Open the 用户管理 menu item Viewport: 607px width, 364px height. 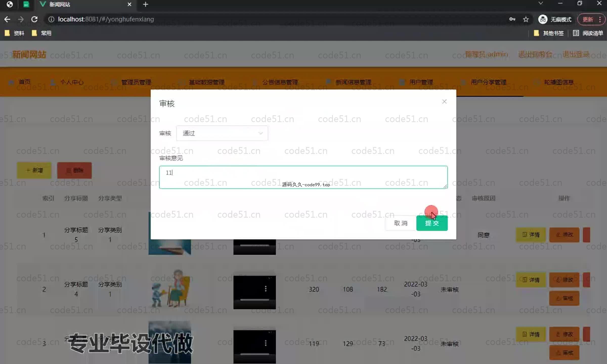[x=416, y=82]
